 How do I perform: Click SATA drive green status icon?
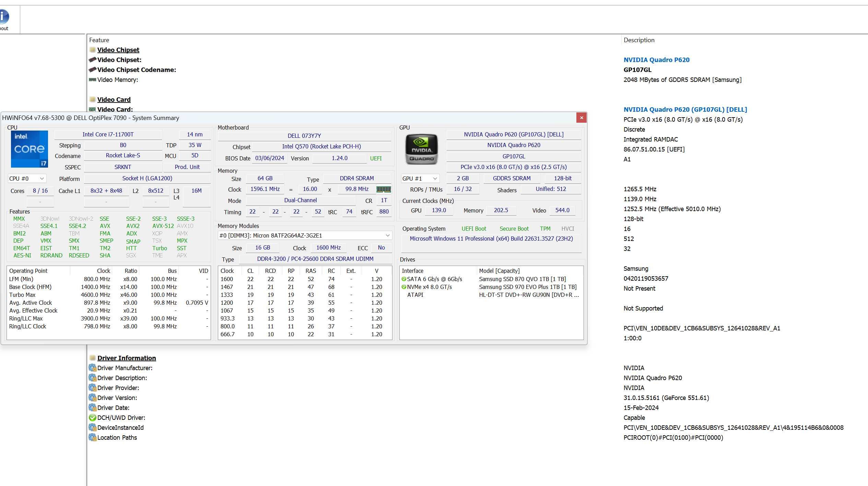point(404,279)
